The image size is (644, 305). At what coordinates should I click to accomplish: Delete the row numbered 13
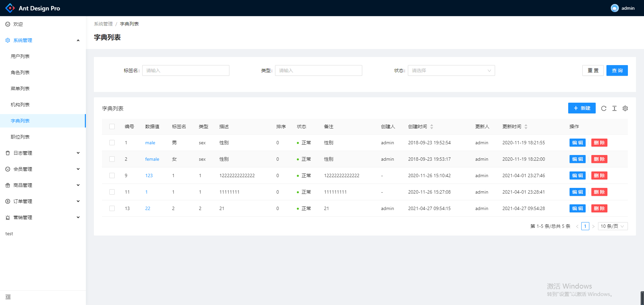599,208
